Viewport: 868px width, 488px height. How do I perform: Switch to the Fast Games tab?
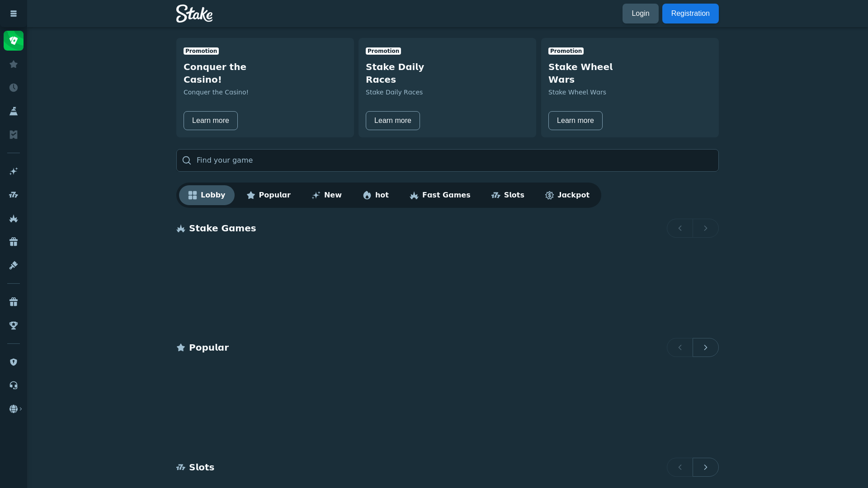click(440, 195)
